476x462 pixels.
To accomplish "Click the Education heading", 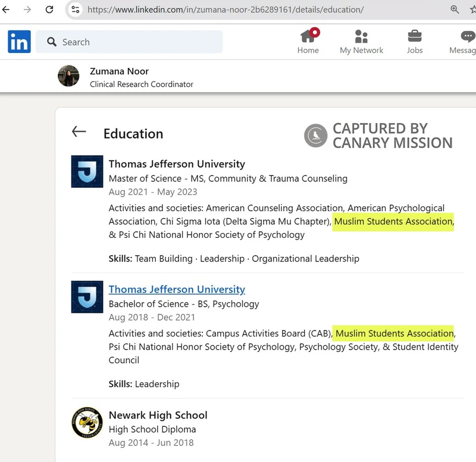I will point(133,134).
